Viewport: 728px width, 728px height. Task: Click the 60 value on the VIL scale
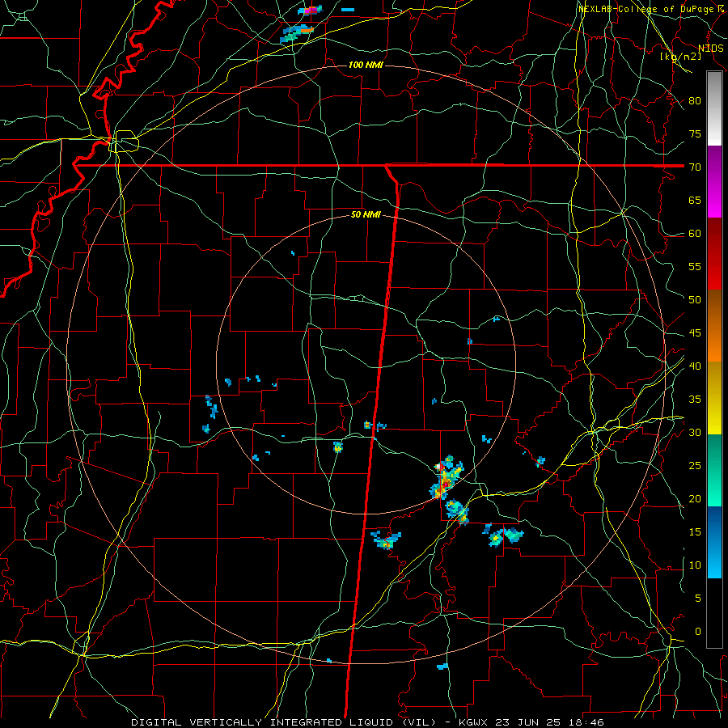pos(695,234)
